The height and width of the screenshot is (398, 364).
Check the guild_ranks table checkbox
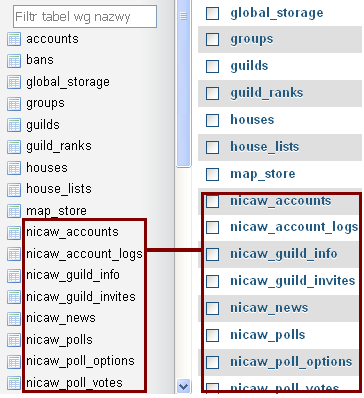click(x=212, y=93)
